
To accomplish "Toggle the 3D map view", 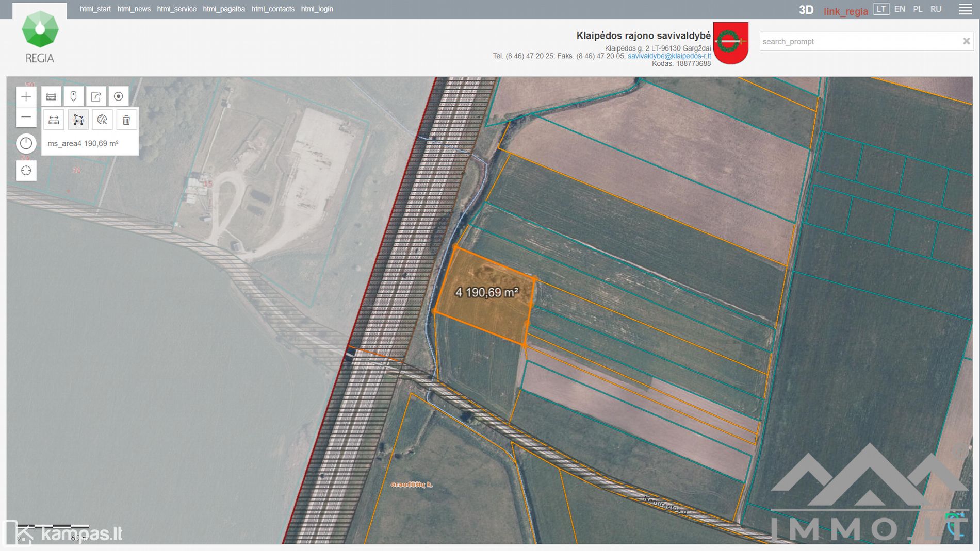I will tap(806, 10).
